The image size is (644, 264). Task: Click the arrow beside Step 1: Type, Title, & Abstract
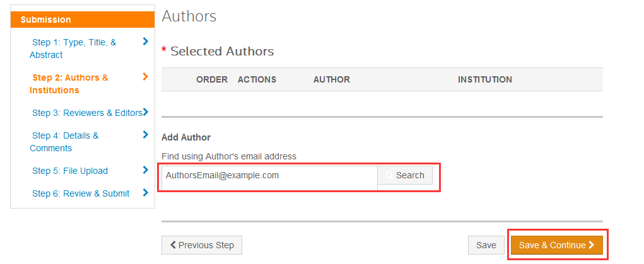(146, 42)
